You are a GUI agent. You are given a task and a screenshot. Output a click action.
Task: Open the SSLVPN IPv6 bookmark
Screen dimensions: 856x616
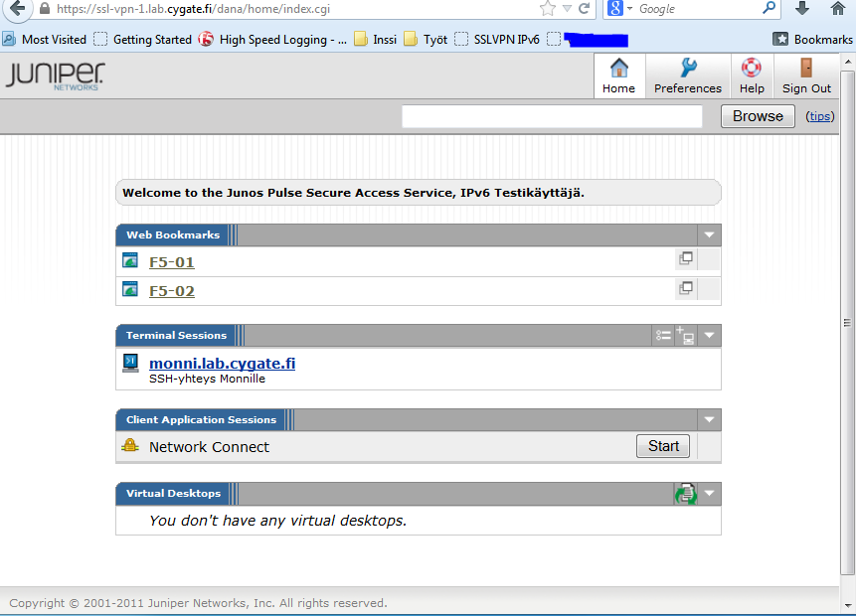pos(497,40)
